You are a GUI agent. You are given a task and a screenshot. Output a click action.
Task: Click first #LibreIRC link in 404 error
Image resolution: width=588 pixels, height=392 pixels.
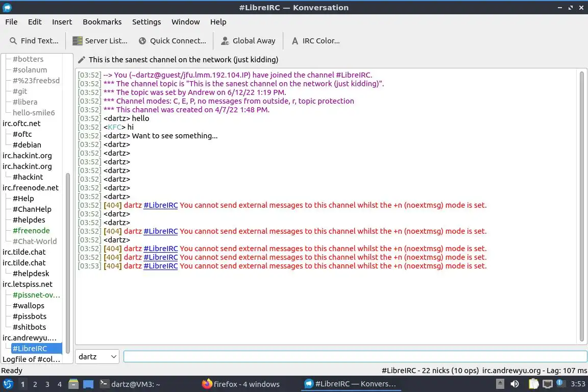(160, 205)
